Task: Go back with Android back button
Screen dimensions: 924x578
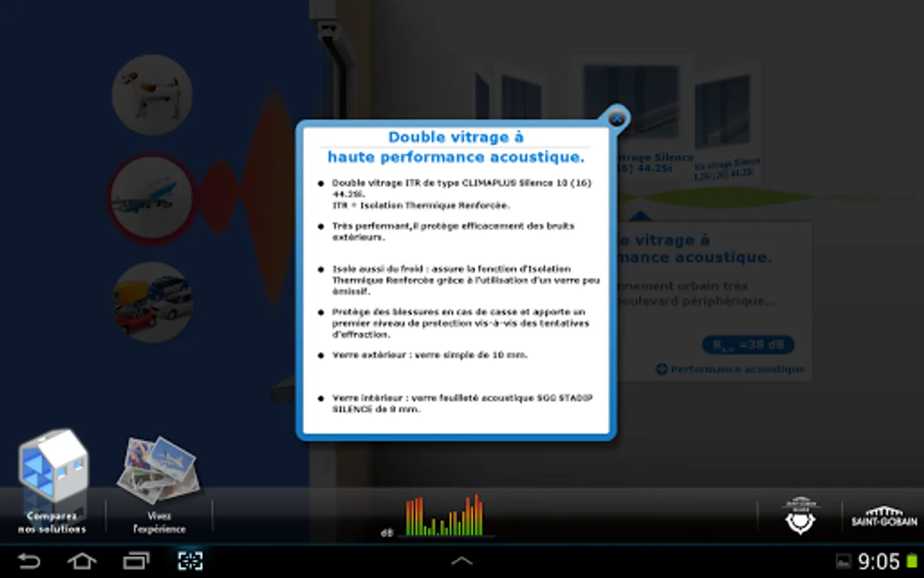Action: pos(29,561)
